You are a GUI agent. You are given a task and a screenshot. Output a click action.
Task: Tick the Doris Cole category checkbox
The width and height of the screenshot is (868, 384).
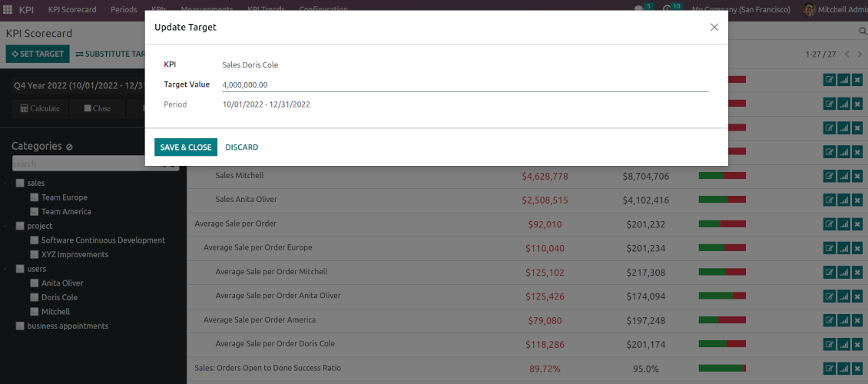click(35, 297)
